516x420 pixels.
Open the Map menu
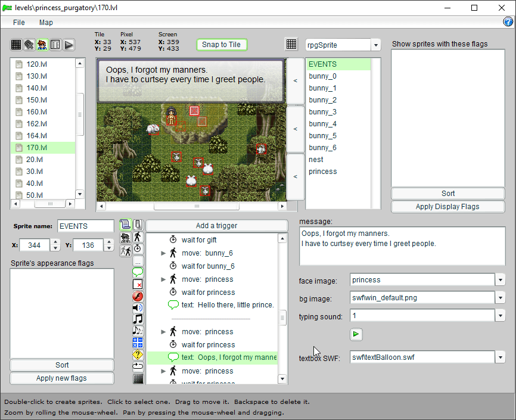[46, 22]
